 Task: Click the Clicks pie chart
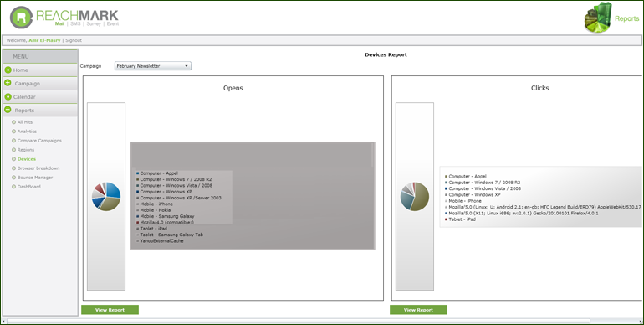click(414, 196)
